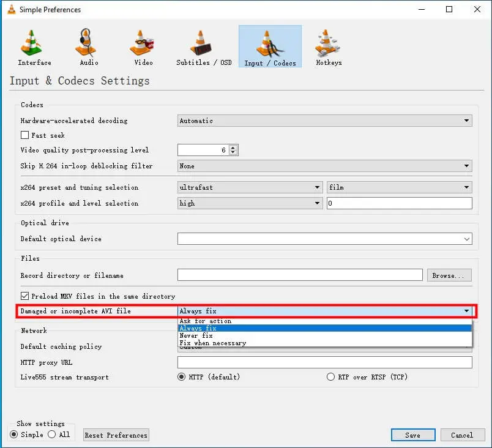
Task: Click the VLC cone title bar icon
Action: coord(10,9)
